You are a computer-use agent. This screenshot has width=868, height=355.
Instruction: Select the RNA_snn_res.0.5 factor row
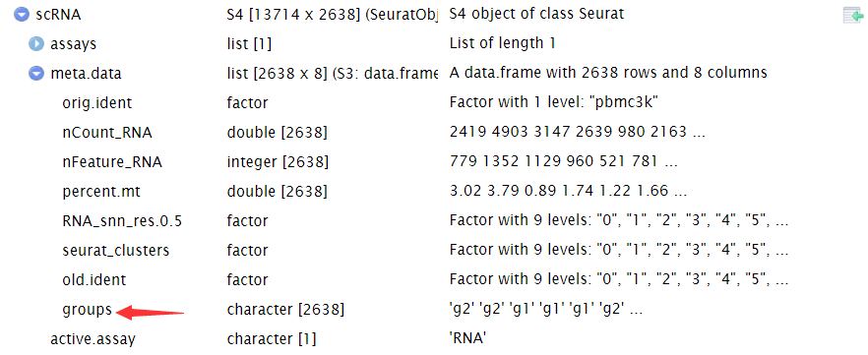(434, 220)
